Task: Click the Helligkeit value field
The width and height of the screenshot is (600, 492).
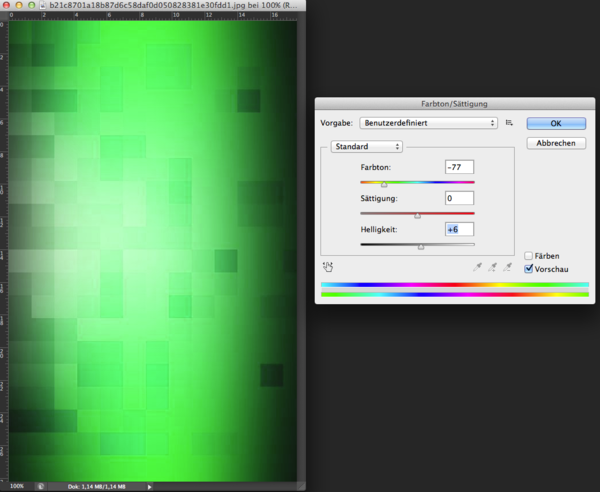Action: [460, 229]
